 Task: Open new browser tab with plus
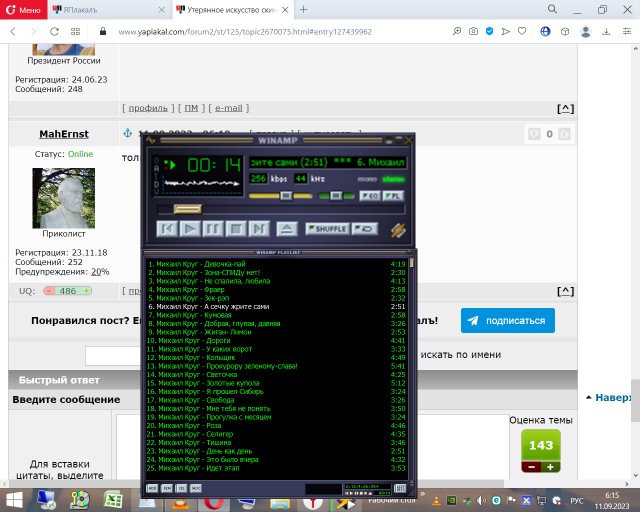(303, 9)
